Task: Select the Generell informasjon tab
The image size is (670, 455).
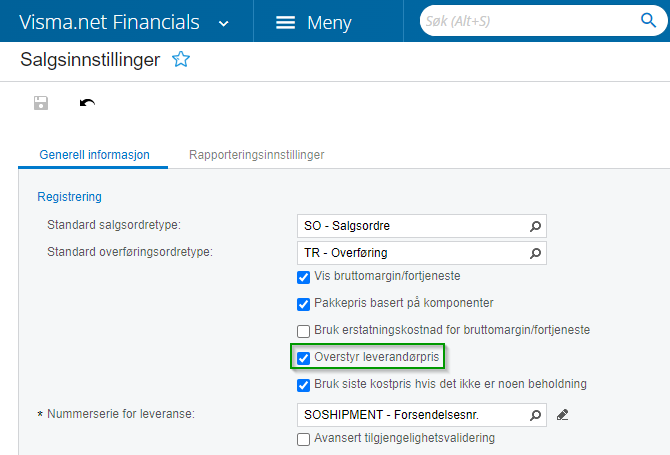Action: (94, 155)
